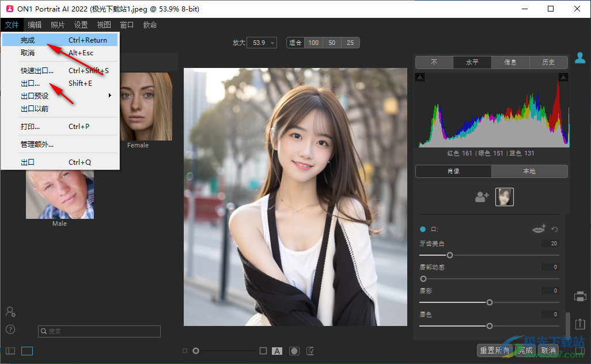Click the 唇彩 slider handle

point(489,302)
